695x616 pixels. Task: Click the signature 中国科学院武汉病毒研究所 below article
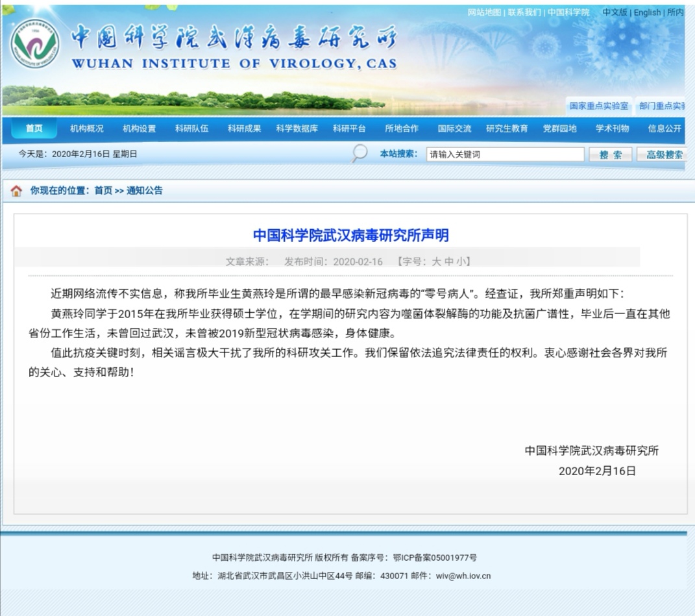[592, 450]
